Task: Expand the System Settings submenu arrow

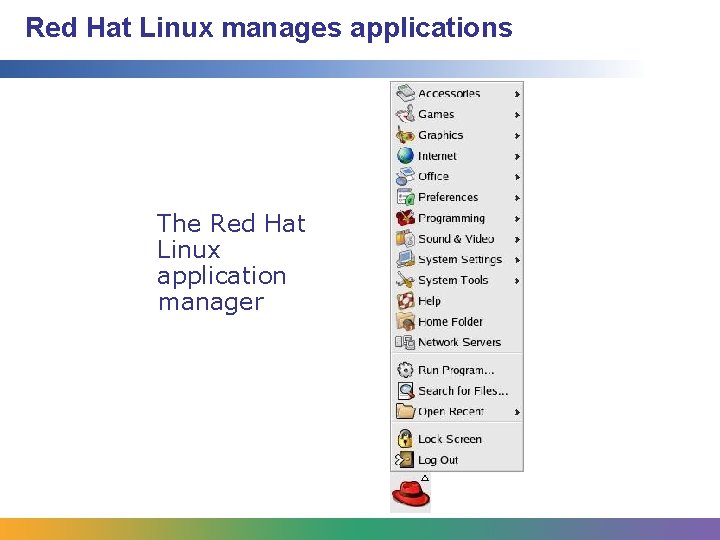Action: click(517, 260)
